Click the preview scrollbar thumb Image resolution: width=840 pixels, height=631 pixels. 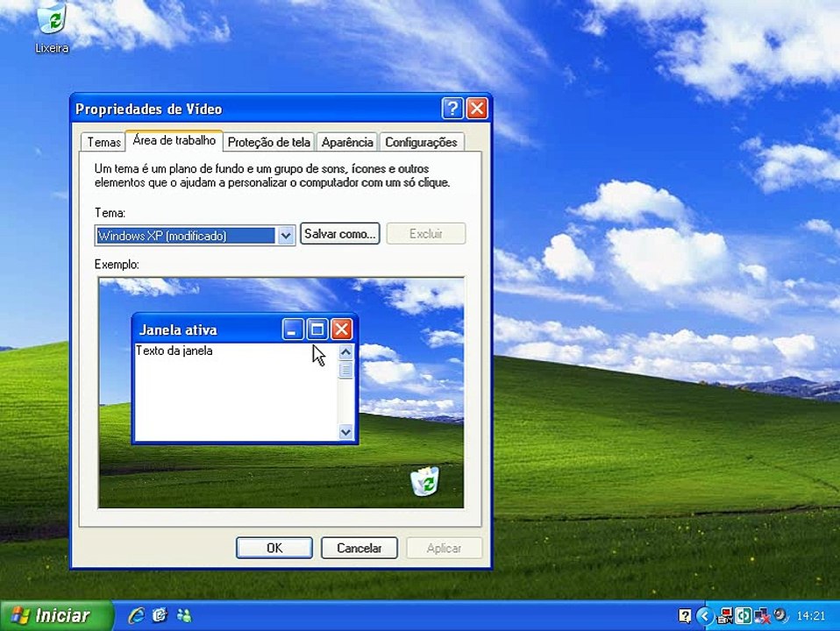[345, 370]
